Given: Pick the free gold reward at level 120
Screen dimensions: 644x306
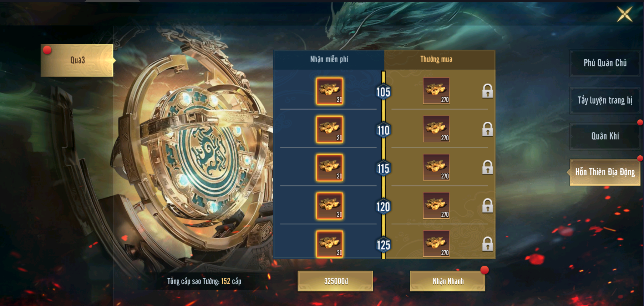Looking at the screenshot, I should tap(329, 206).
